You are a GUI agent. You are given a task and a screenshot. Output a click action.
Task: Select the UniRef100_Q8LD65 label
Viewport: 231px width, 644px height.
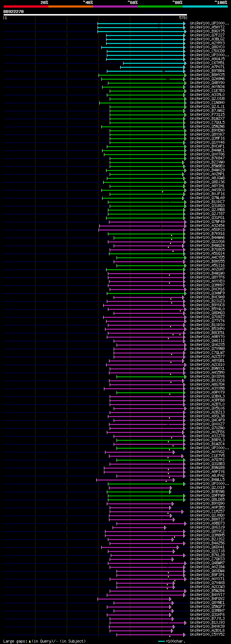pos(207,500)
